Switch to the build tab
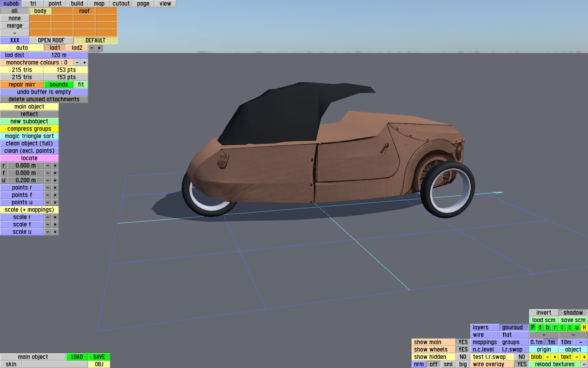The height and width of the screenshot is (368, 588). point(77,4)
